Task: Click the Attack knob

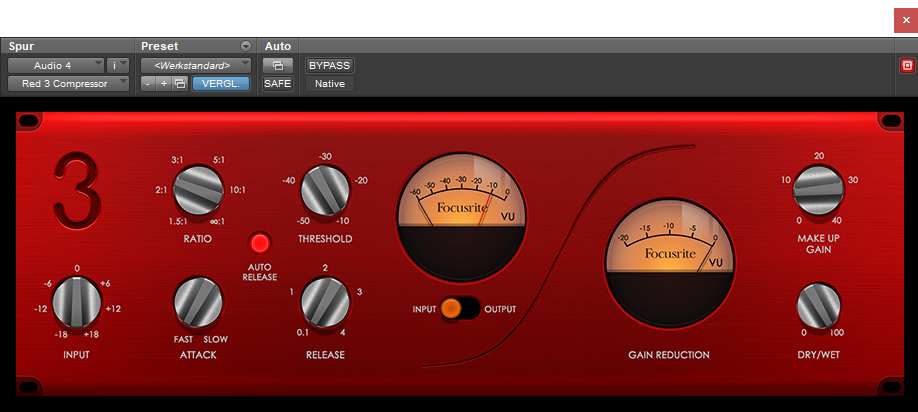Action: click(198, 302)
